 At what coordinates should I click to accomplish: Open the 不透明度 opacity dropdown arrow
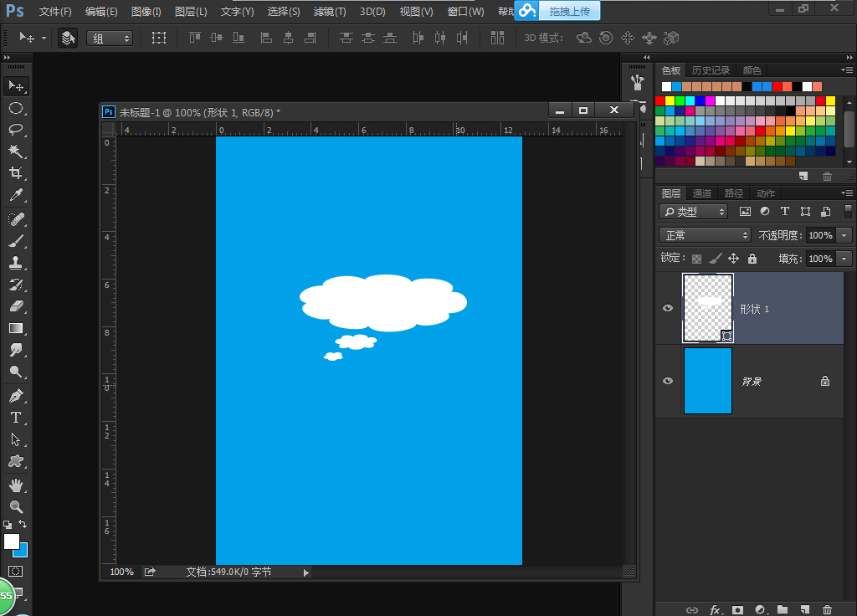844,236
